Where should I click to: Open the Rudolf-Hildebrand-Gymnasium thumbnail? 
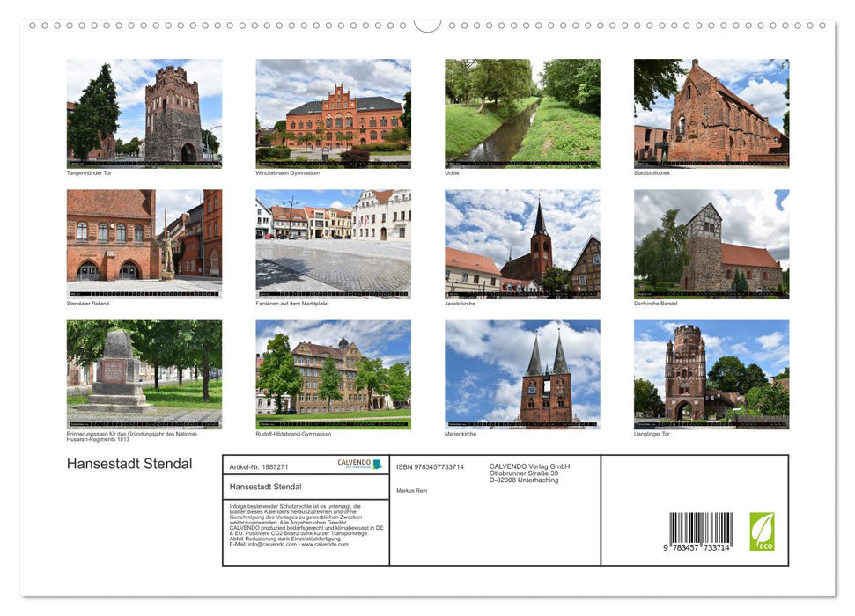pyautogui.click(x=333, y=373)
